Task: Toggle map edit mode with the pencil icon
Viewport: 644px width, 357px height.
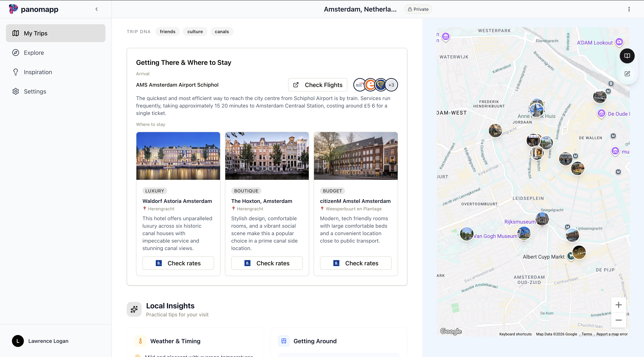Action: point(627,74)
